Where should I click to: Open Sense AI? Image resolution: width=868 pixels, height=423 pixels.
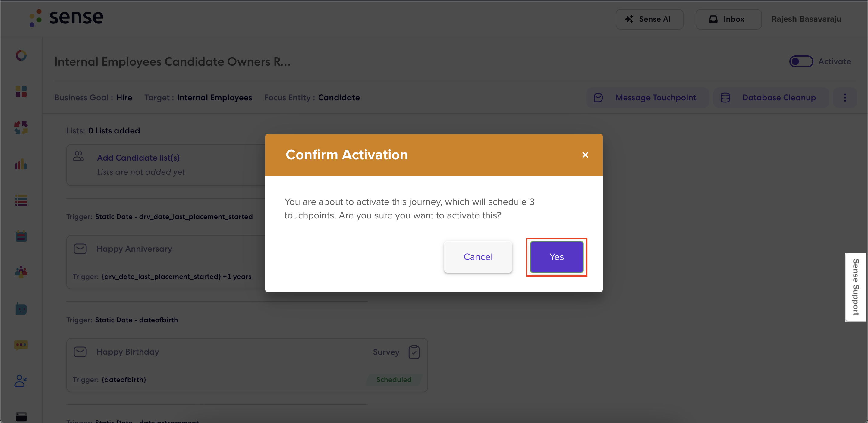click(x=649, y=19)
